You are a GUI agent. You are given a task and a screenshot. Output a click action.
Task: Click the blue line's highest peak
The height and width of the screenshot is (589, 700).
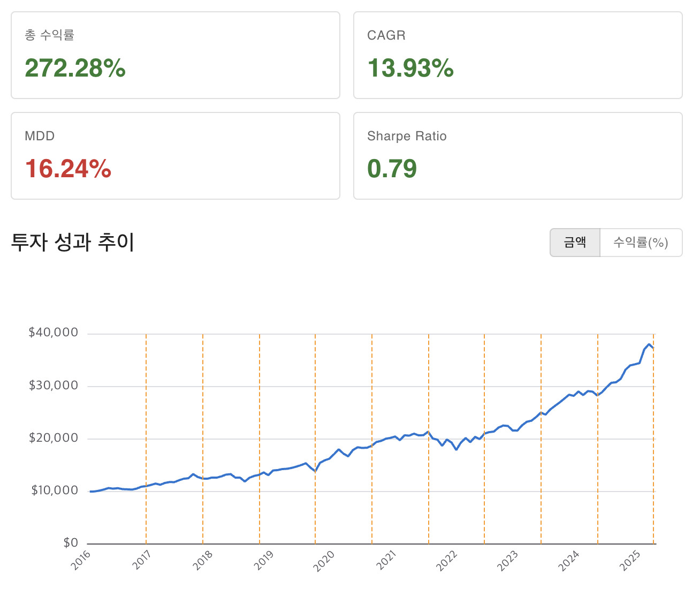click(x=649, y=344)
